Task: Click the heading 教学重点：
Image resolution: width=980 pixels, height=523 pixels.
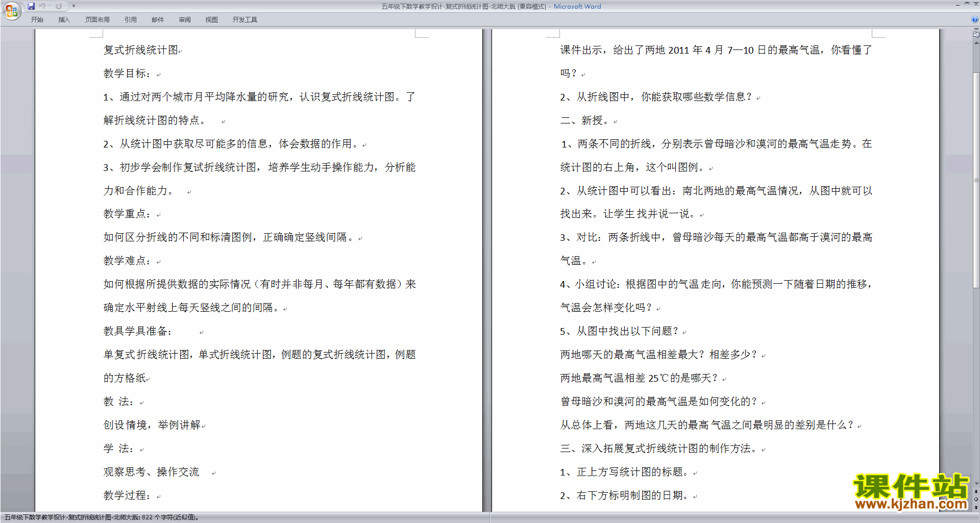Action: pyautogui.click(x=128, y=214)
